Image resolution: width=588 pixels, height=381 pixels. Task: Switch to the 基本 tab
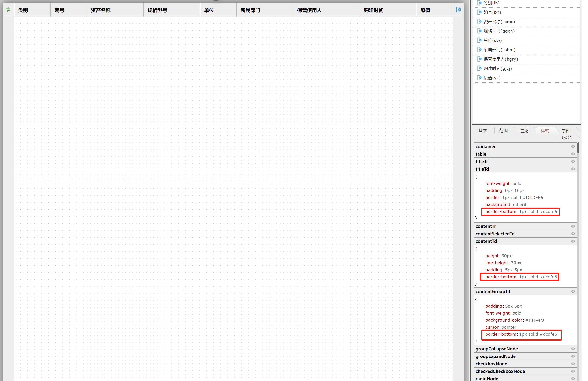(x=482, y=131)
